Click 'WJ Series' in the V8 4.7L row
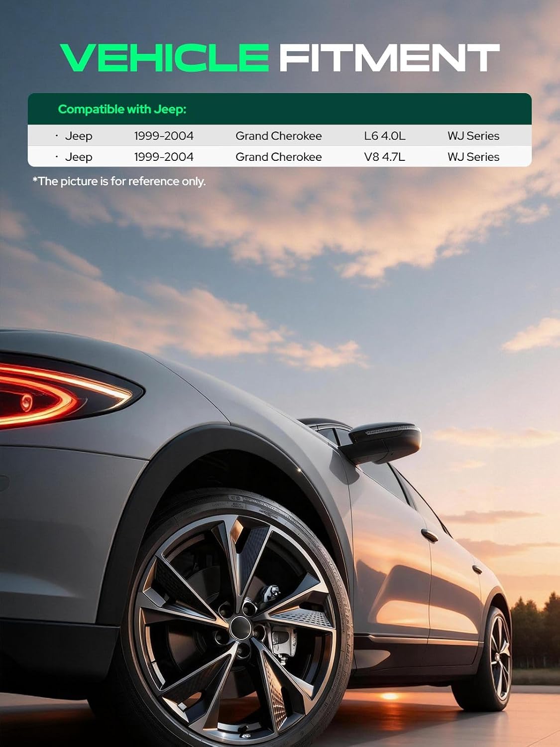Screen dimensions: 560x747 [x=473, y=157]
